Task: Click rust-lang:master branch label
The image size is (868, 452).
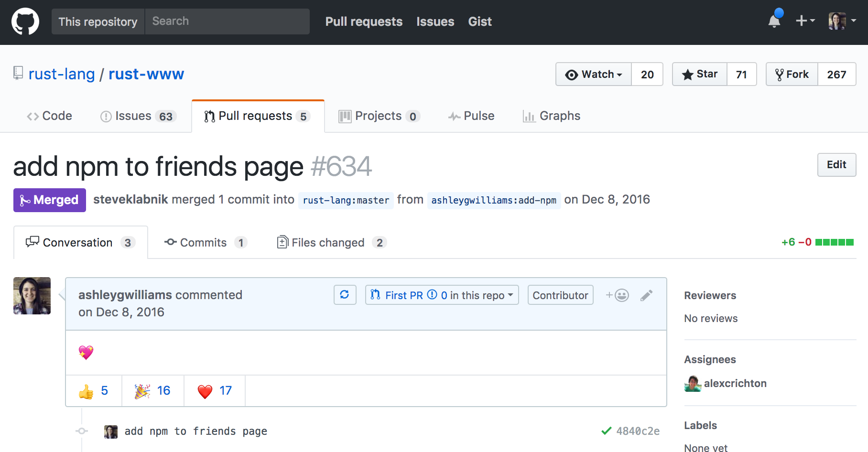Action: pyautogui.click(x=346, y=200)
